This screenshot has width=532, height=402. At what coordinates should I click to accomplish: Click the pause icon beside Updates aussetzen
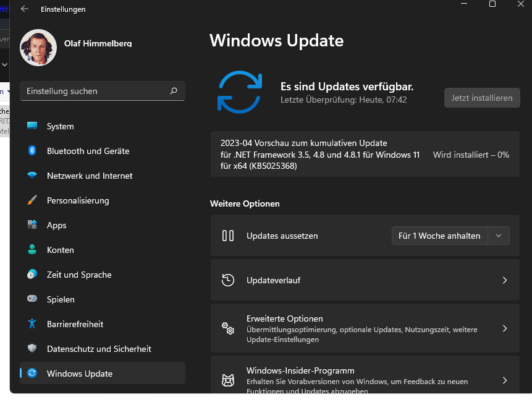pos(228,236)
